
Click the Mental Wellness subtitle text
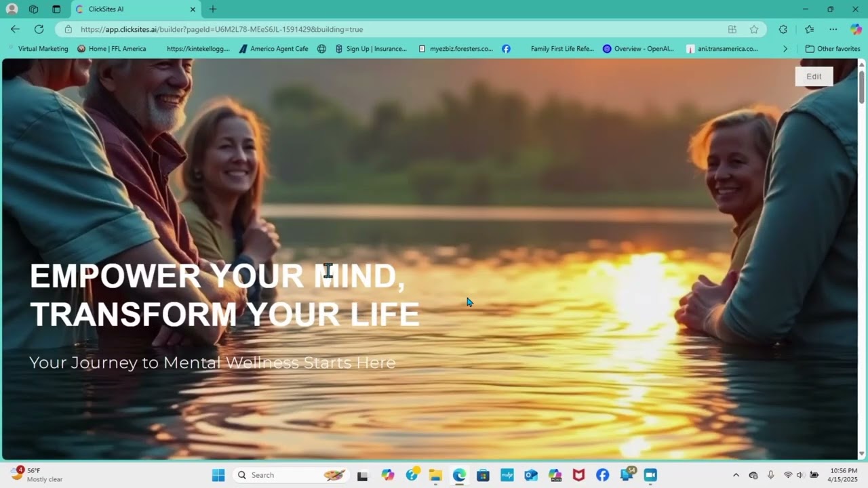point(212,363)
